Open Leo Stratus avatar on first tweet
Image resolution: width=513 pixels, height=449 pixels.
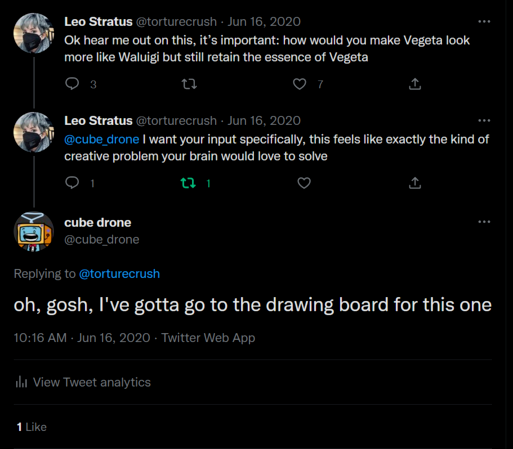click(33, 33)
